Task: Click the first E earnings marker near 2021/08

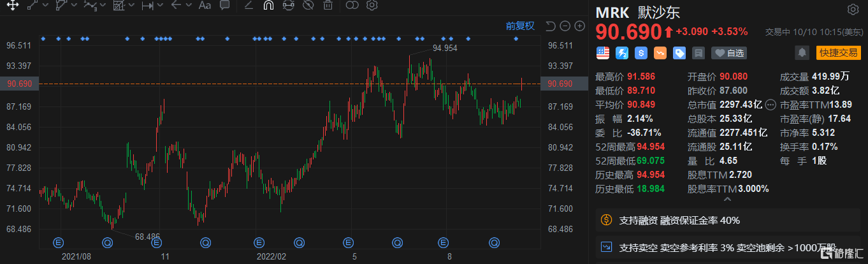Action: click(x=58, y=242)
